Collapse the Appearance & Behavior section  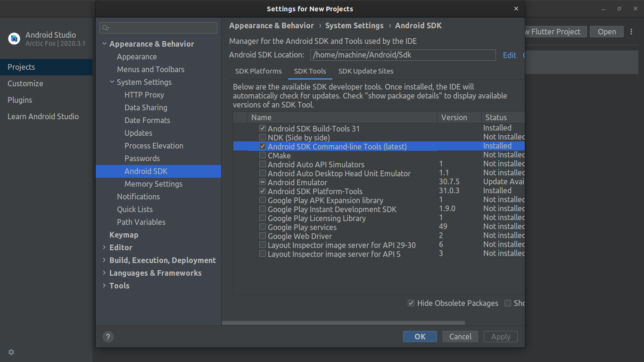point(104,44)
